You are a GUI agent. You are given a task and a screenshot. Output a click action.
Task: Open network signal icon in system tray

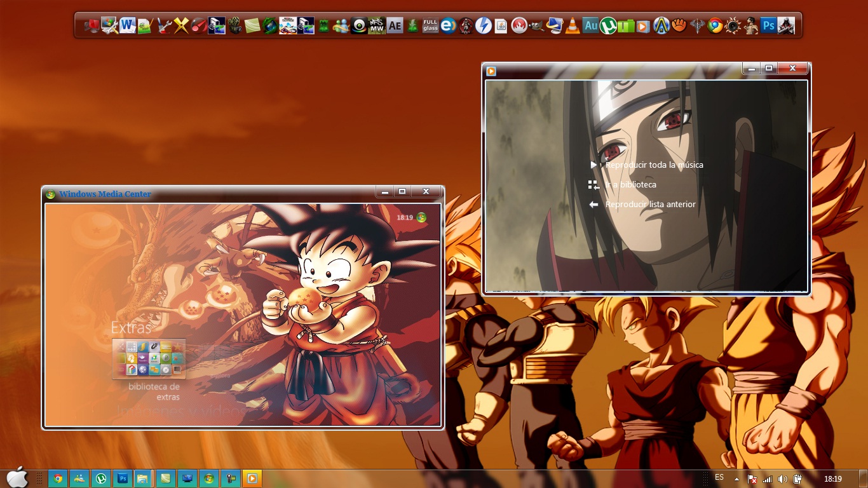coord(767,478)
